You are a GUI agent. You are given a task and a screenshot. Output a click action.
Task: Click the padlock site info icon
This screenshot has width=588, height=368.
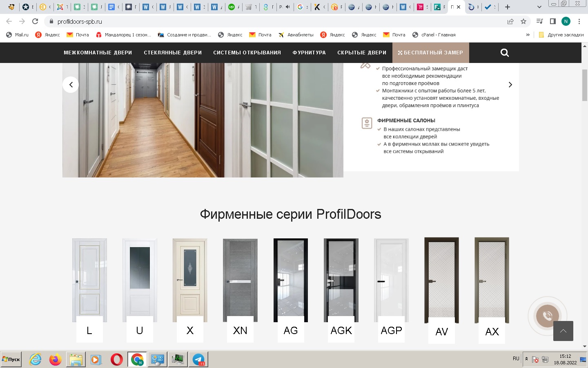pyautogui.click(x=51, y=21)
